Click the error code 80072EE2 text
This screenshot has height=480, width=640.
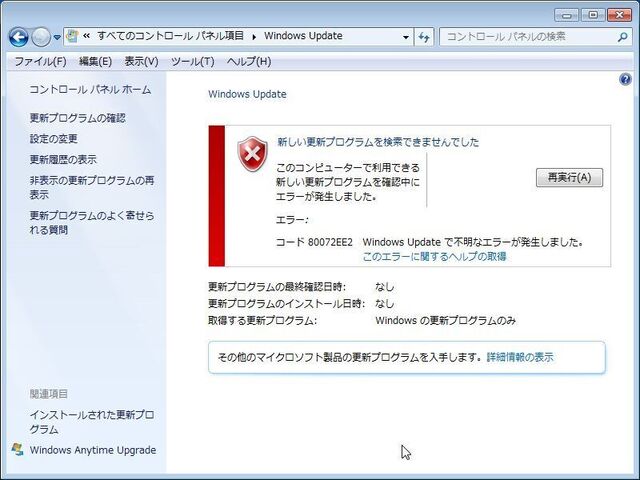click(x=330, y=242)
